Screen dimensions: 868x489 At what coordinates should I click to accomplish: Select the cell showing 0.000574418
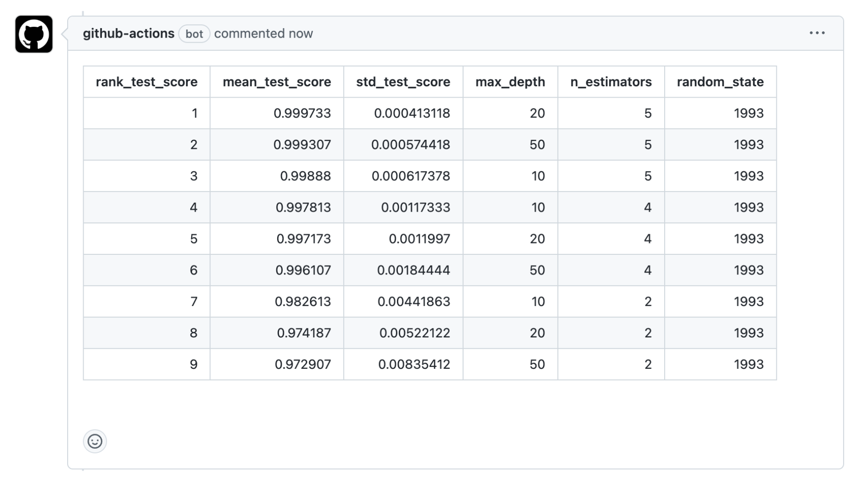tap(403, 145)
